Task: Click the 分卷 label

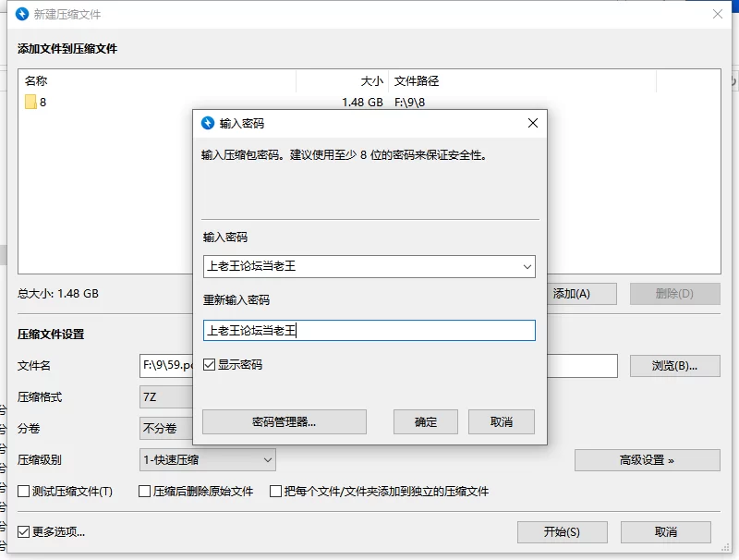Action: [x=29, y=428]
